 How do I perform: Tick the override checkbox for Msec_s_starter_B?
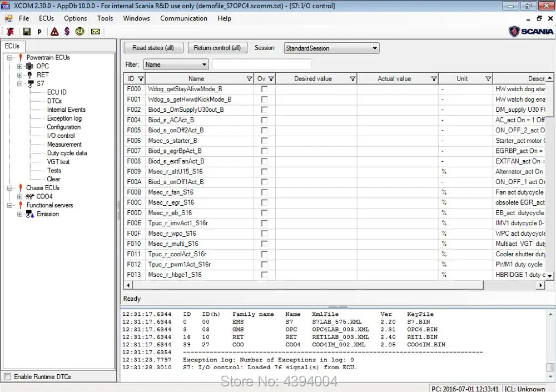[x=264, y=141]
